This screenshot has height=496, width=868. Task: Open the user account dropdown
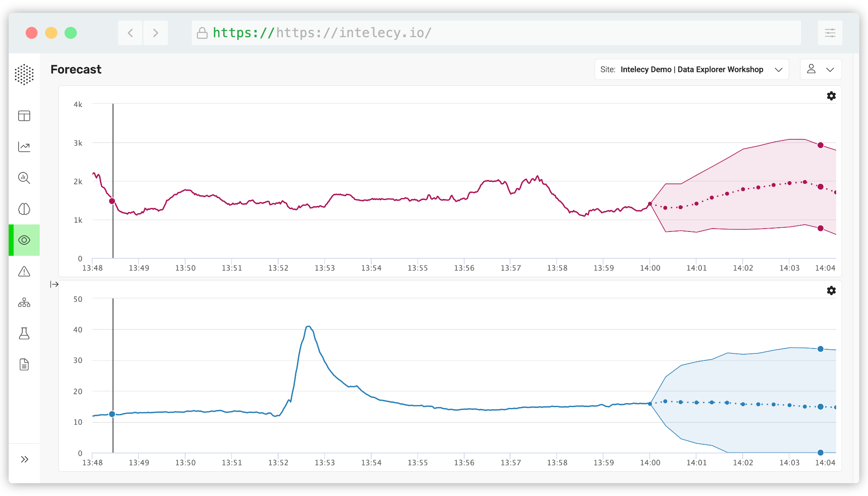click(820, 69)
